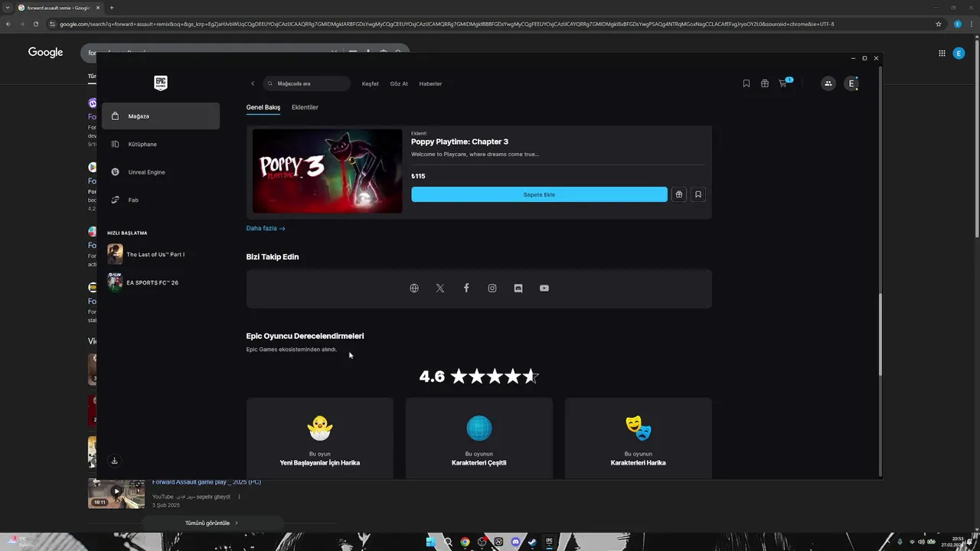Open the Karakterleri Çeşitli rating card
Viewport: 980px width, 551px height.
point(479,439)
